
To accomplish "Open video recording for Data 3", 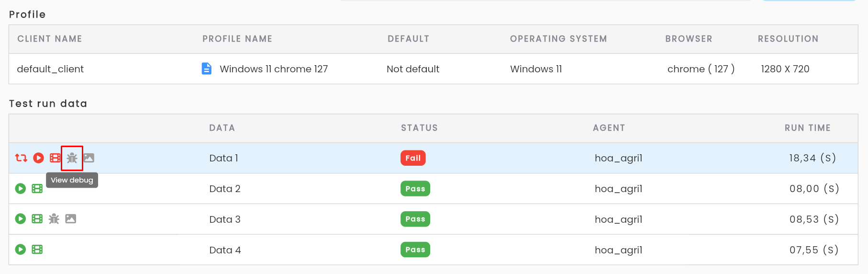I will (x=37, y=219).
